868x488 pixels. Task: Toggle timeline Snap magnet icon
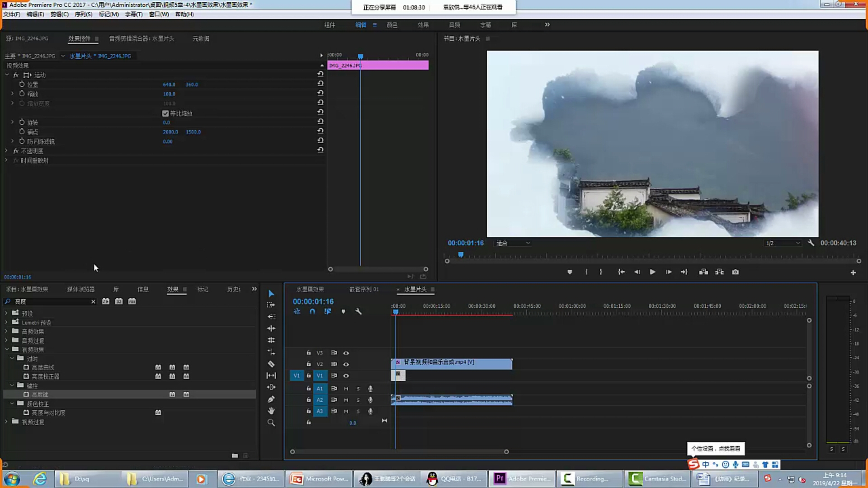pyautogui.click(x=312, y=311)
